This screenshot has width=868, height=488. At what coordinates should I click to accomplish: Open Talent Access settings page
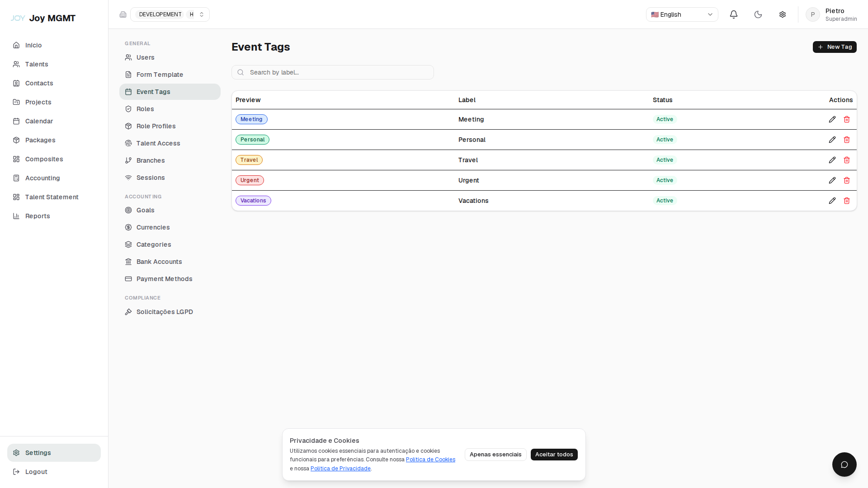pyautogui.click(x=170, y=143)
